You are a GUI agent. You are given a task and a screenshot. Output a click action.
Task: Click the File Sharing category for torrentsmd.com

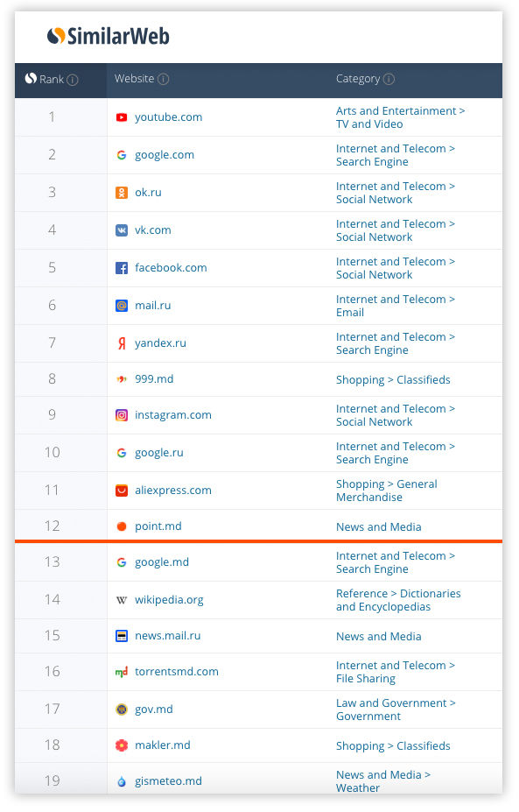tap(367, 680)
